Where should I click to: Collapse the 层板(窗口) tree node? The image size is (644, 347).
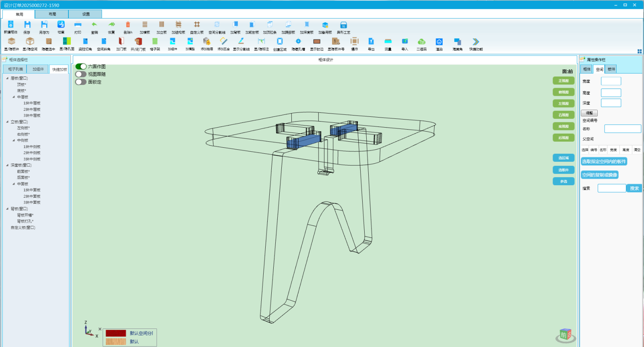tap(7, 78)
